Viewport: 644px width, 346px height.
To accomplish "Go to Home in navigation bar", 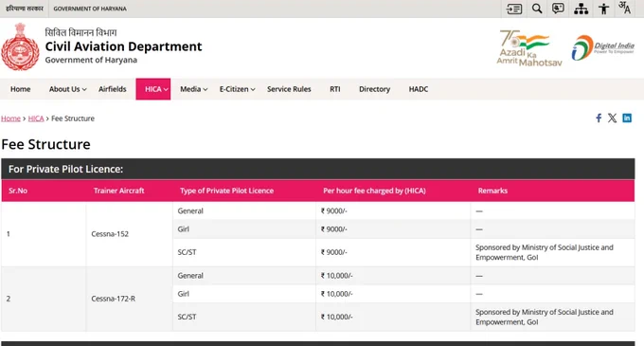I will pyautogui.click(x=21, y=89).
